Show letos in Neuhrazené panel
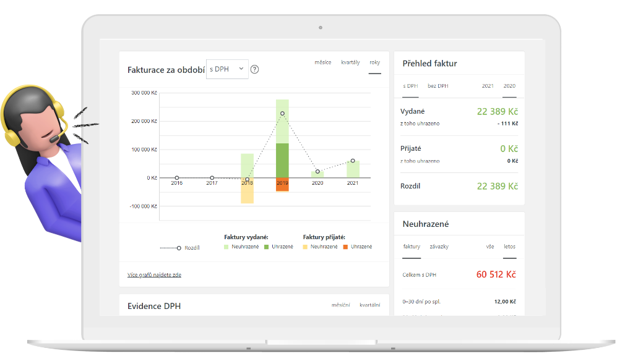The width and height of the screenshot is (625, 364). (509, 247)
